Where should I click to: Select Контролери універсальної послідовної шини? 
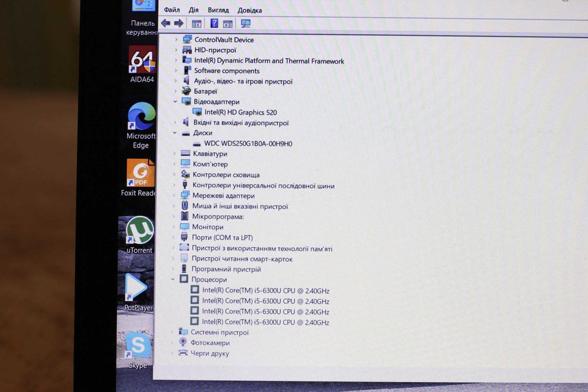coord(263,186)
